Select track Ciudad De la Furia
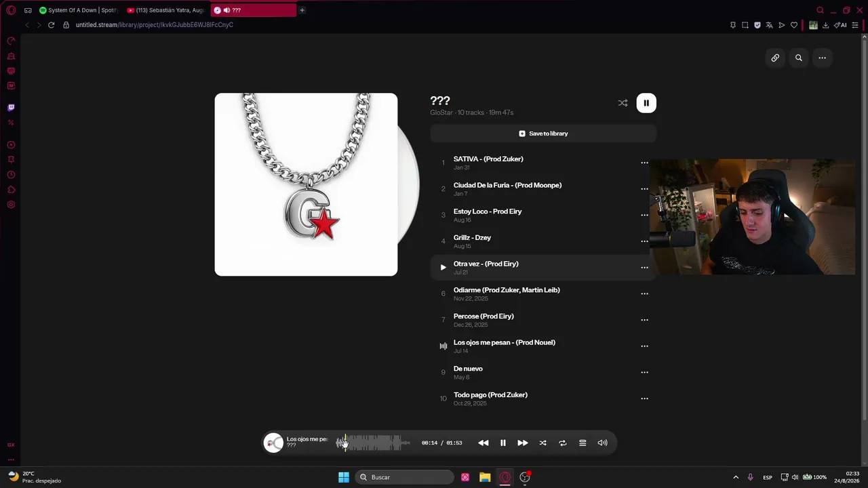The image size is (868, 488). click(543, 189)
